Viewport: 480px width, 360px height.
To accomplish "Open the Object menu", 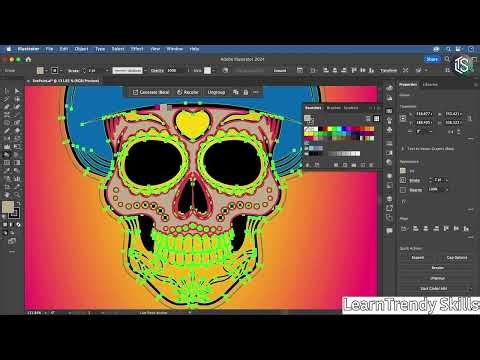I will (81, 49).
